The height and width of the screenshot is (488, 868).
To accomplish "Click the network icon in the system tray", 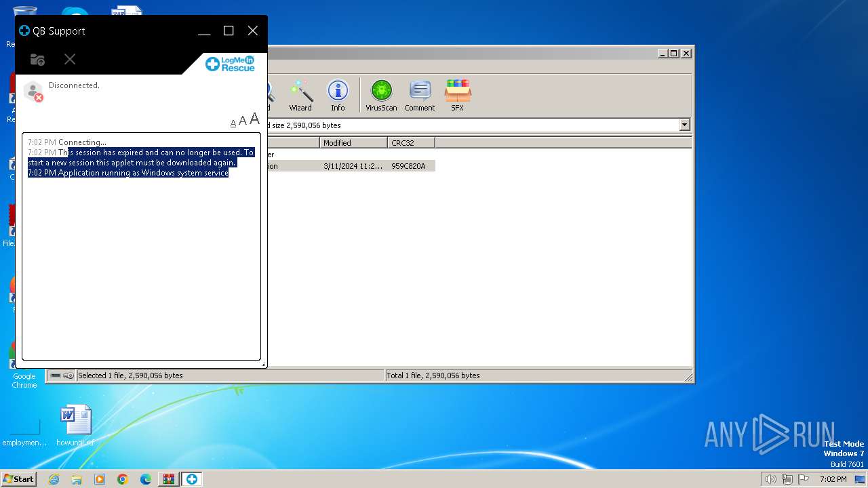I will click(x=787, y=479).
